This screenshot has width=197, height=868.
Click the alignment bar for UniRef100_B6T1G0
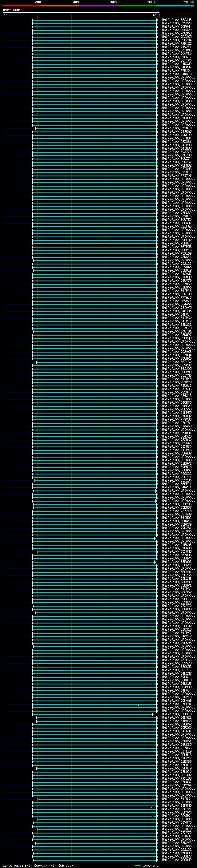tap(97, 362)
